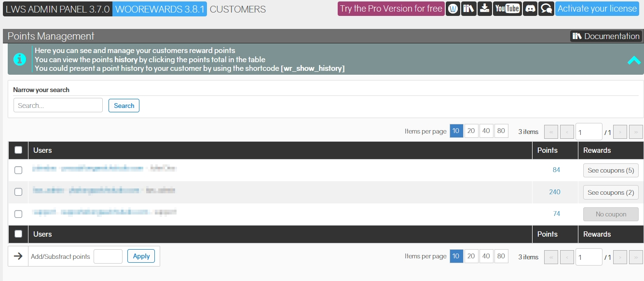Viewport: 644px width, 281px height.
Task: Go to first page using bottom pagination
Action: [551, 257]
